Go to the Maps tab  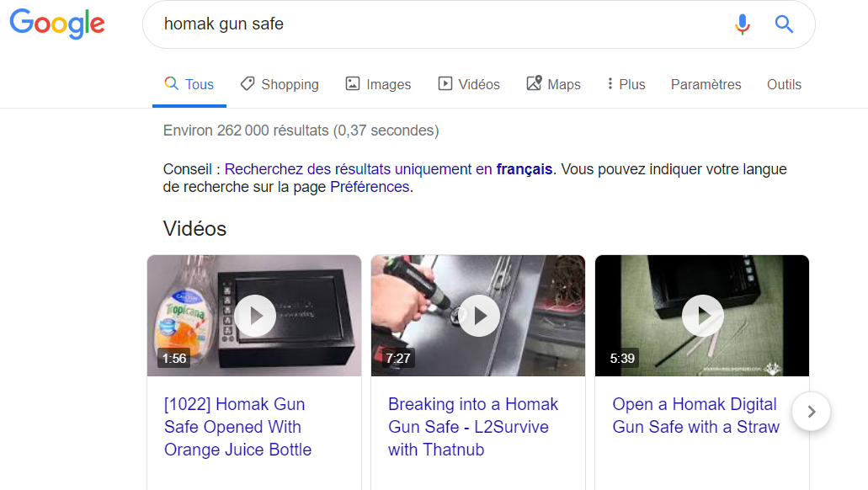[x=553, y=84]
